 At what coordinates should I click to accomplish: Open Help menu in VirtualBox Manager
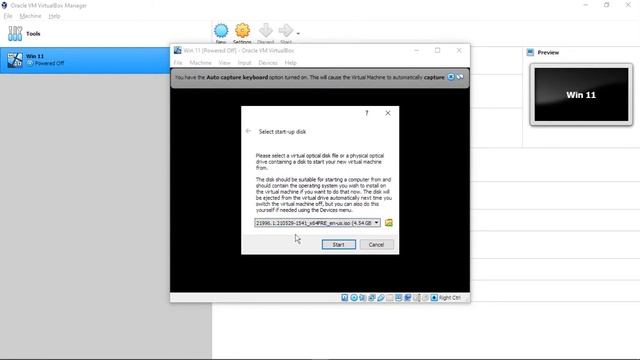(54, 16)
